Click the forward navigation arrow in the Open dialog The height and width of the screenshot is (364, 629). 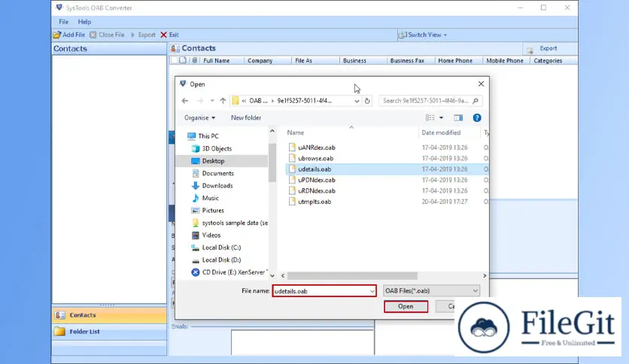pyautogui.click(x=200, y=101)
